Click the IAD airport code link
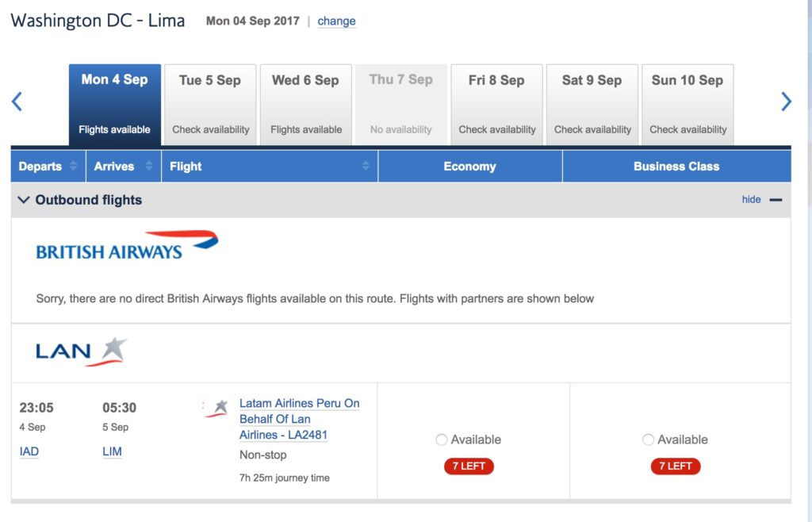The width and height of the screenshot is (812, 522). [x=29, y=452]
